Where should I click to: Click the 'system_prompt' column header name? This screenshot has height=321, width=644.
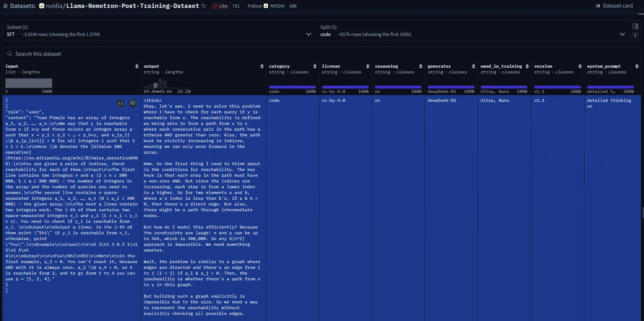[604, 66]
